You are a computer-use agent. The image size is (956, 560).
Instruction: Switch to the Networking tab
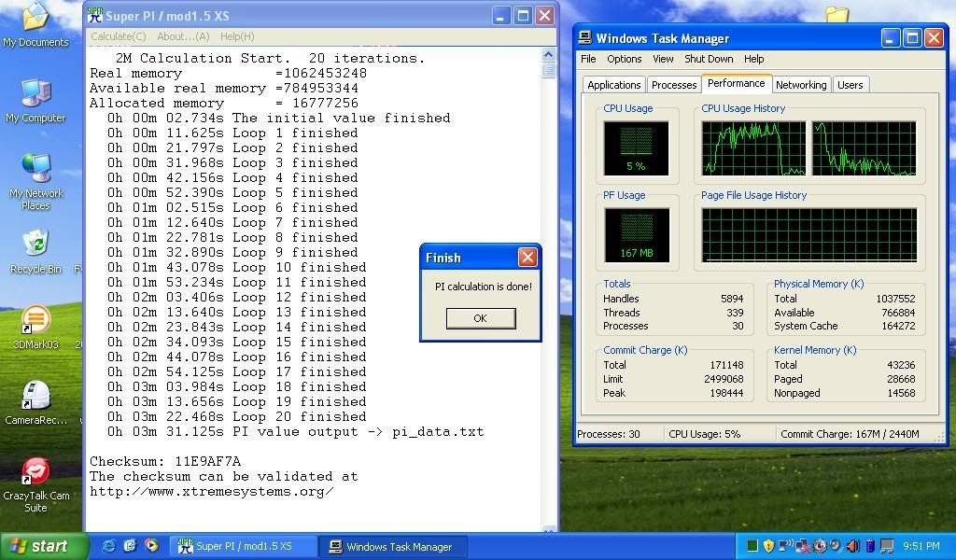pyautogui.click(x=801, y=85)
